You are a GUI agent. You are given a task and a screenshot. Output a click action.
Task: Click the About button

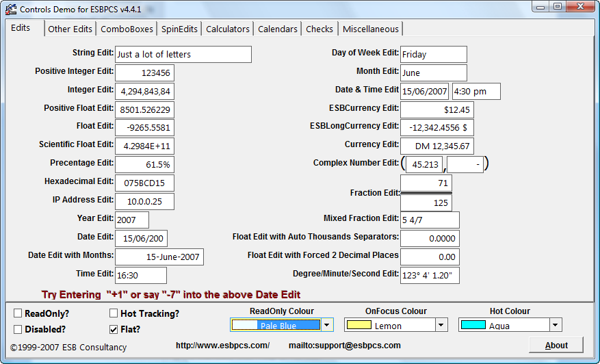pos(556,346)
